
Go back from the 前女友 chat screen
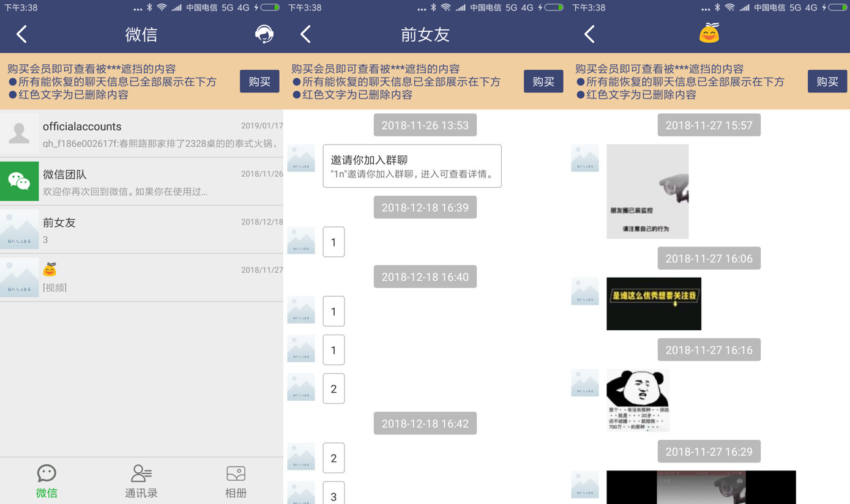click(x=306, y=34)
